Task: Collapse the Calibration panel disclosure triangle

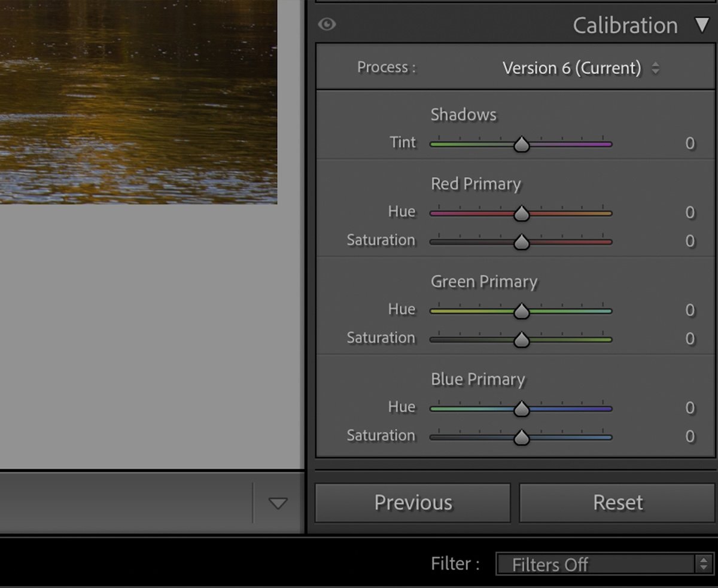Action: point(704,25)
